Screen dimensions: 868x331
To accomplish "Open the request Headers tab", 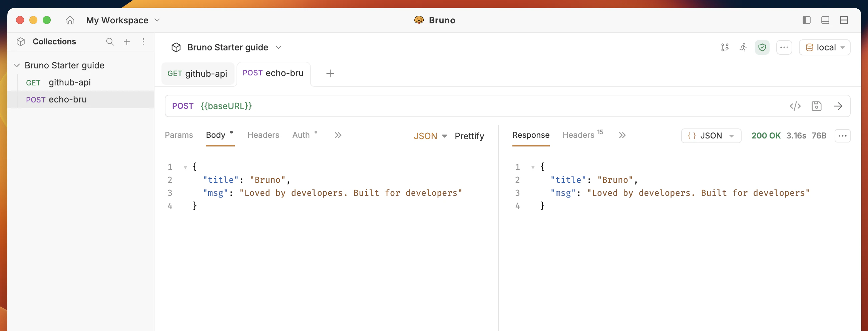I will pos(263,135).
